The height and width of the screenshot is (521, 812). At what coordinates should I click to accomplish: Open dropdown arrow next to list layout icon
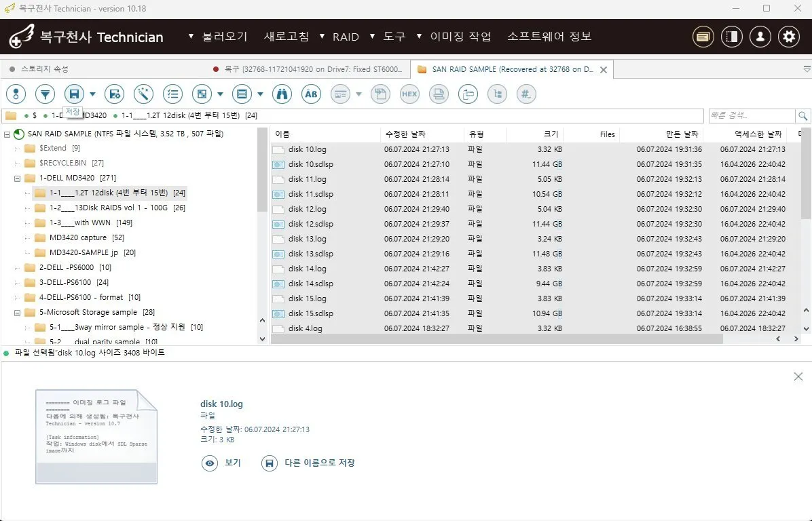(261, 94)
